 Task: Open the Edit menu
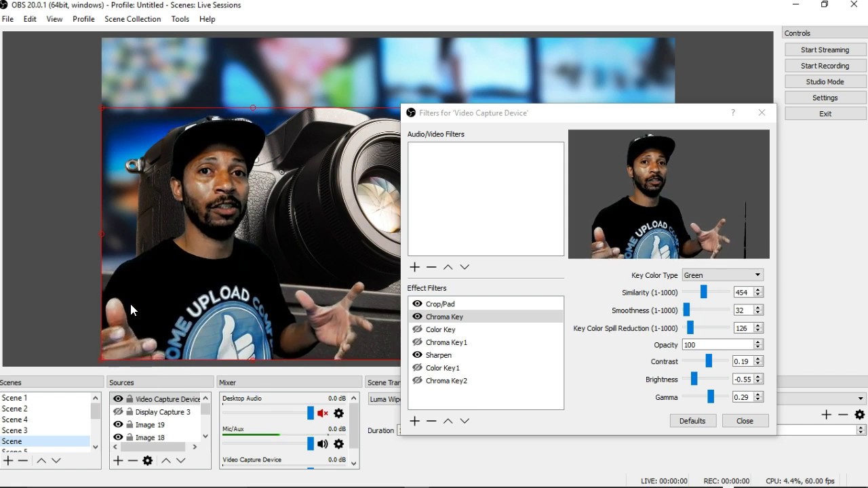point(30,19)
